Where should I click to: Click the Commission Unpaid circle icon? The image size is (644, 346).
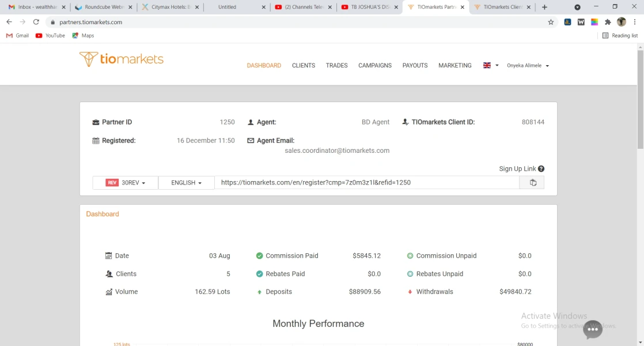(410, 255)
